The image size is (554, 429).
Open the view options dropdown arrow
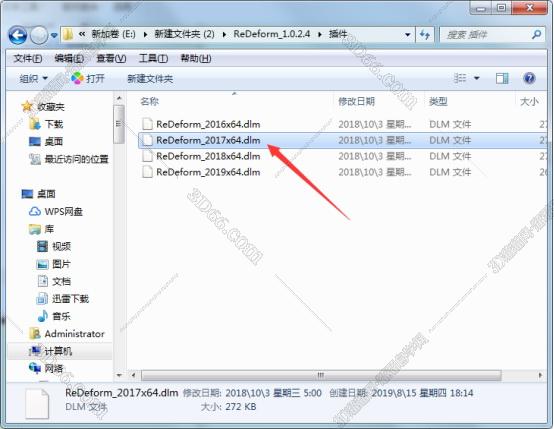click(477, 78)
